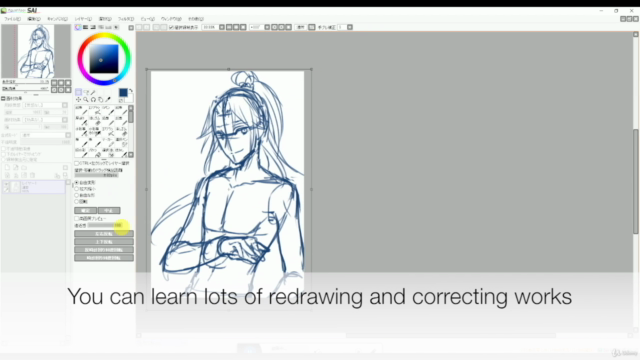Create a new layer folder
This screenshot has width=640, height=360.
click(24, 168)
